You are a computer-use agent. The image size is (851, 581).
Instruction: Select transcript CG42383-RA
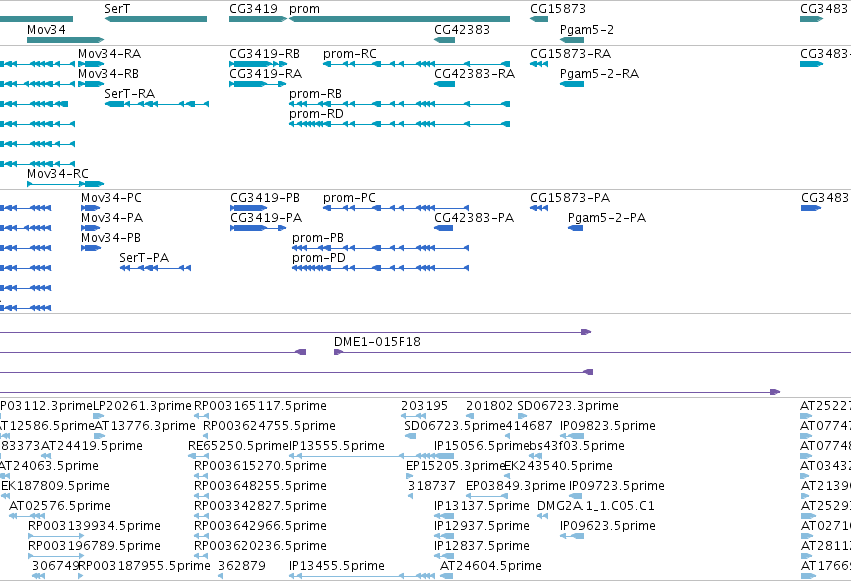pos(444,84)
